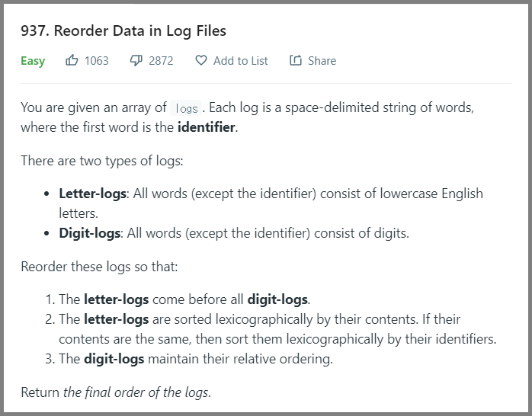Click the thumbs-up like icon
Image resolution: width=532 pixels, height=416 pixels.
(x=72, y=60)
